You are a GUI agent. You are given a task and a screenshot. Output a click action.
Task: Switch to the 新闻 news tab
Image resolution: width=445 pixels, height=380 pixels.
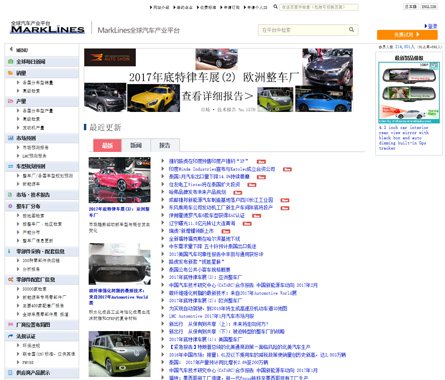click(x=136, y=145)
